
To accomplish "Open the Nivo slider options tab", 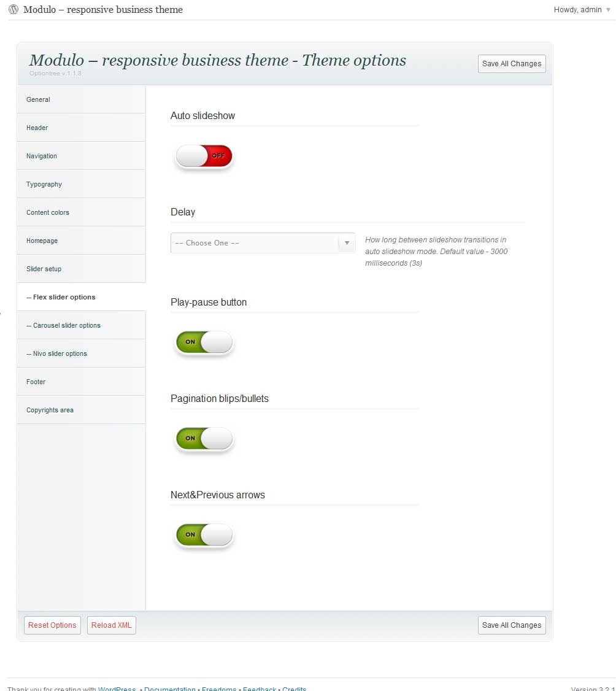I will (81, 353).
